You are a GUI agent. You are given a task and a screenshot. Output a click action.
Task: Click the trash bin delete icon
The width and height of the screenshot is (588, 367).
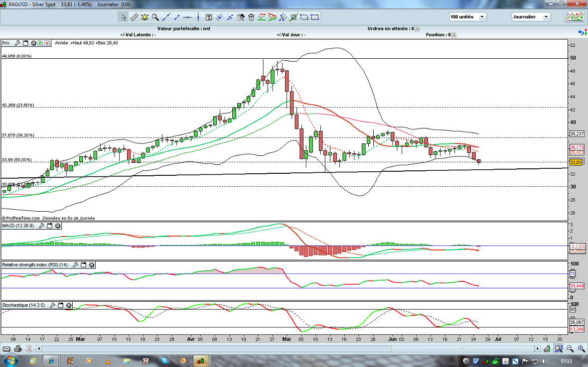pos(251,17)
